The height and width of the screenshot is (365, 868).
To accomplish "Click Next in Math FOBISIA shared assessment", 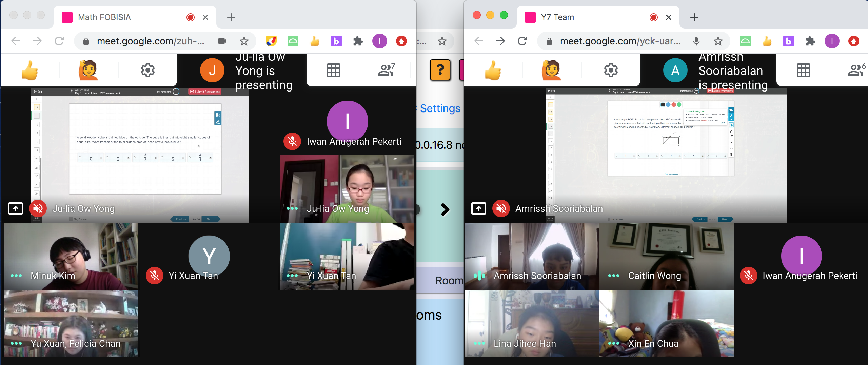I will 211,219.
